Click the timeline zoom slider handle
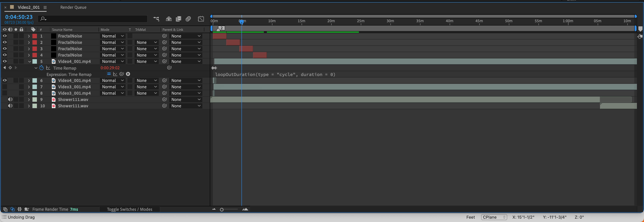The width and height of the screenshot is (644, 222). [222, 210]
